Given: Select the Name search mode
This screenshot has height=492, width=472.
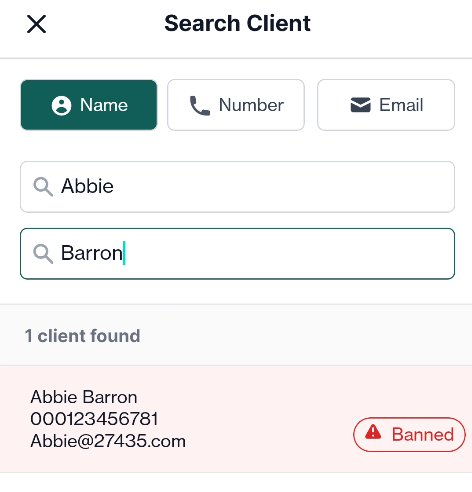Looking at the screenshot, I should pyautogui.click(x=89, y=105).
